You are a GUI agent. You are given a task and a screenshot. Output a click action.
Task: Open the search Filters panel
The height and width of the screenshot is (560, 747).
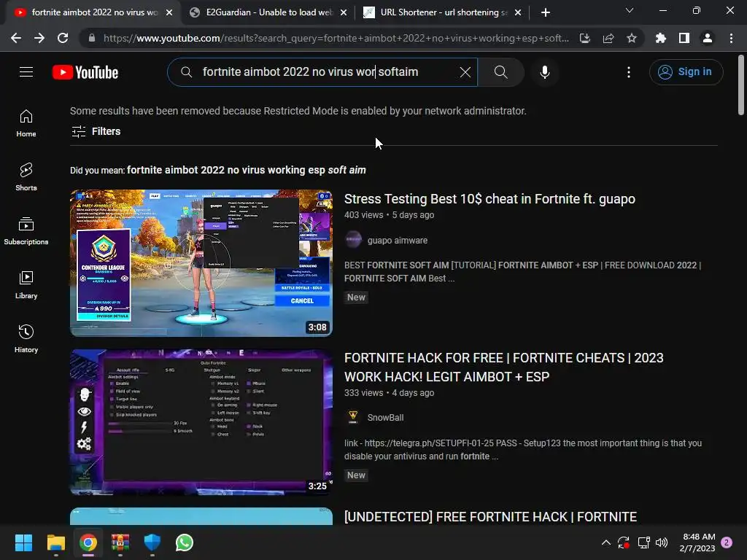tap(96, 131)
